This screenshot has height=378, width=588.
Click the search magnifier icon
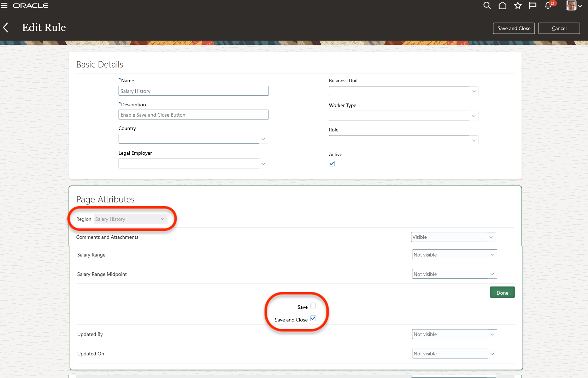487,6
